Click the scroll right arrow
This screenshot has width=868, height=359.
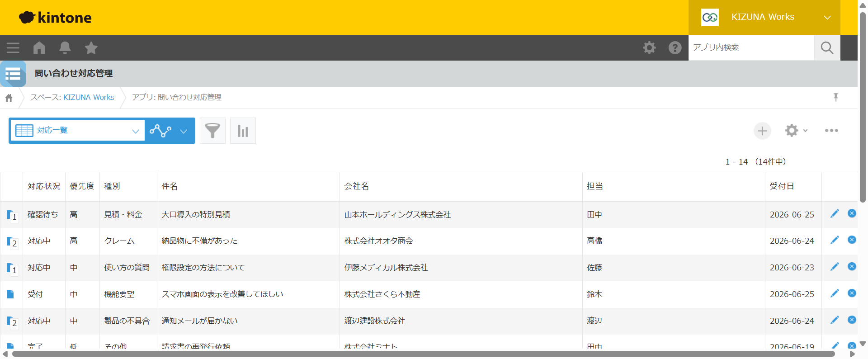coord(852,354)
